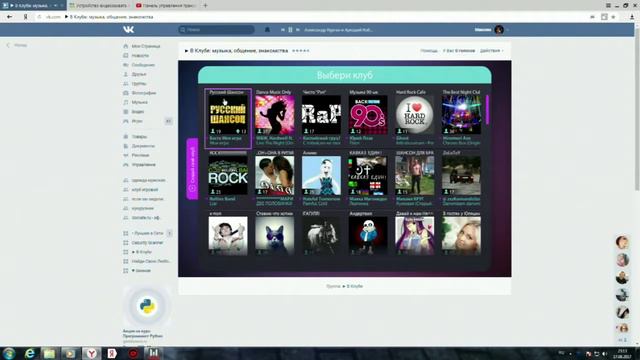Viewport: 640px width, 360px height.
Task: Click the VK logo in header
Action: 129,29
